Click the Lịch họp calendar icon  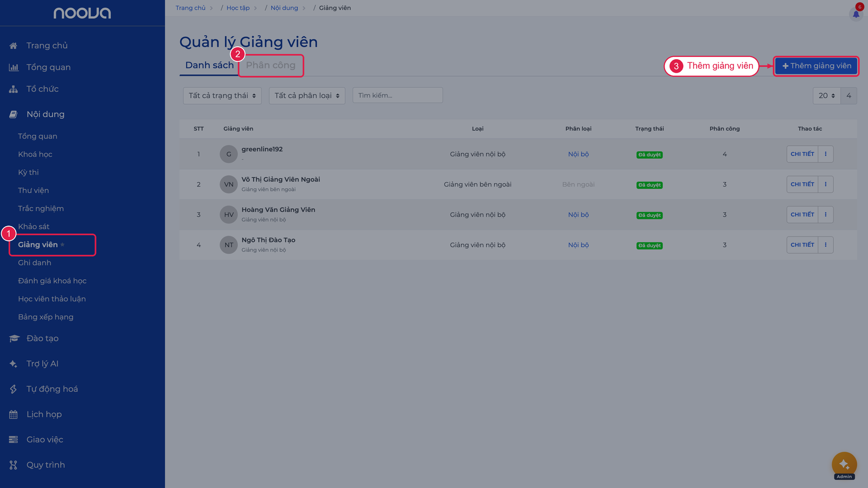coord(14,414)
